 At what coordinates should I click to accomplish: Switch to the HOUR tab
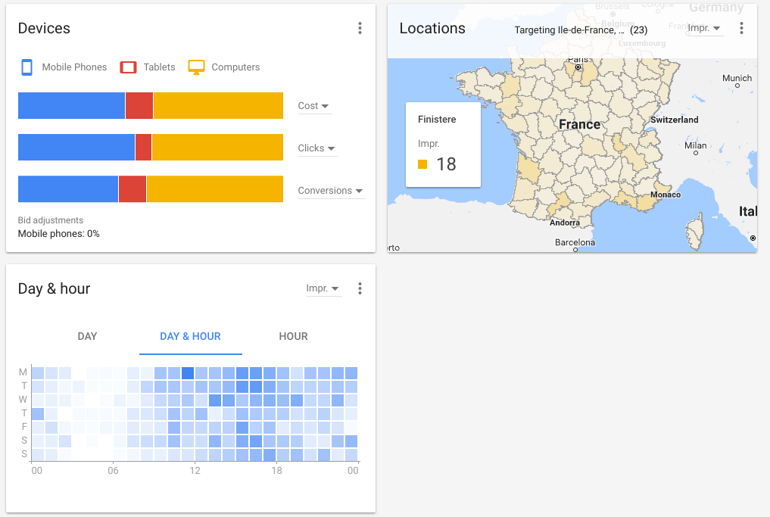click(293, 337)
